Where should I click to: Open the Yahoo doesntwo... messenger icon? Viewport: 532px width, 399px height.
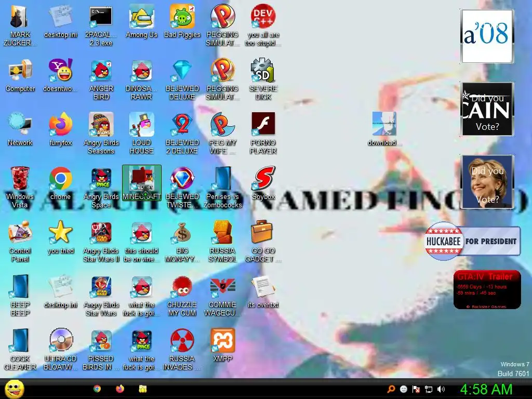coord(60,76)
